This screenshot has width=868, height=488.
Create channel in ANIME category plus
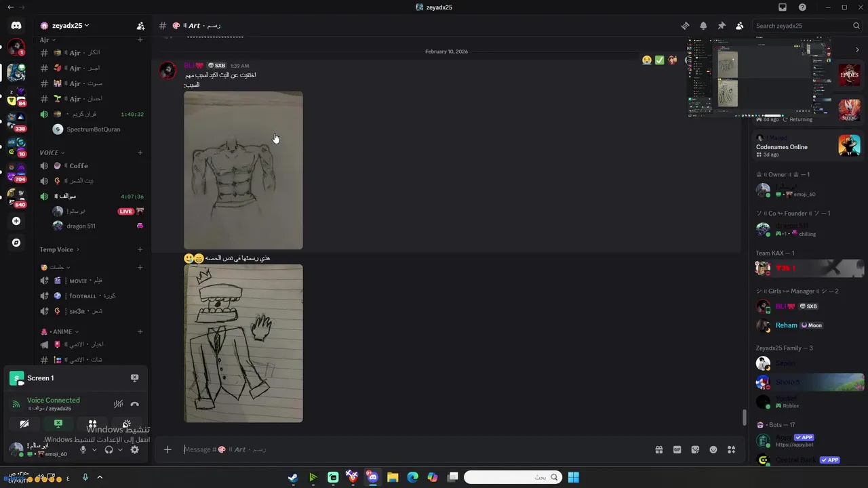140,332
